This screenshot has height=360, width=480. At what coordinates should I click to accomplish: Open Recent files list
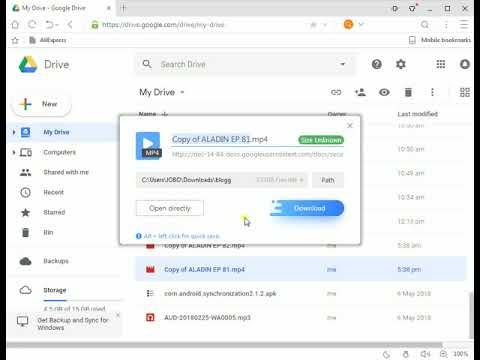coord(53,192)
